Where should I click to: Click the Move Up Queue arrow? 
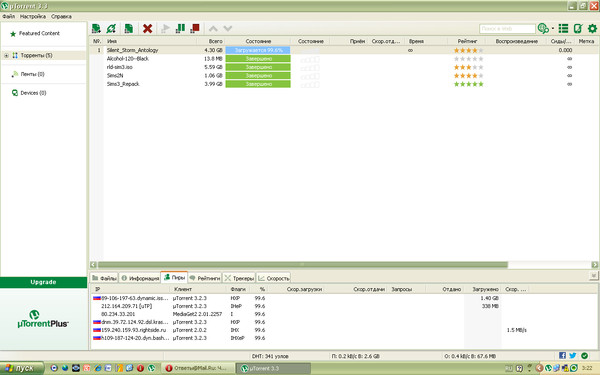point(213,29)
